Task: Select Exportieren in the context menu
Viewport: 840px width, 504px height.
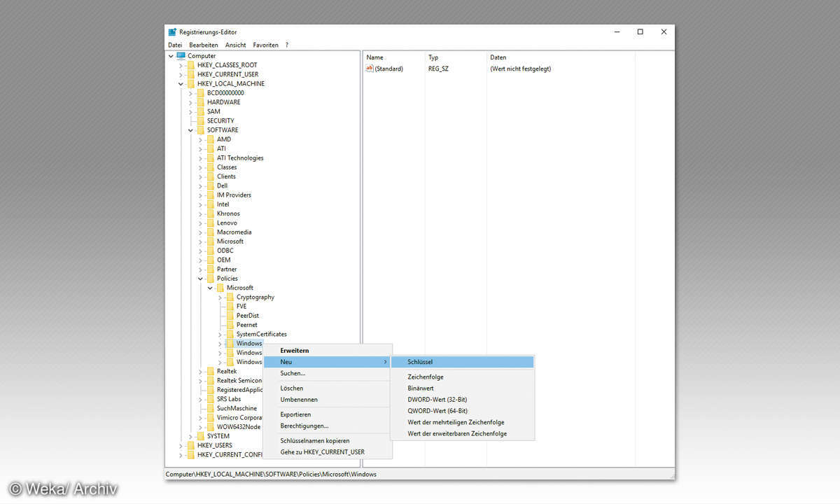Action: 328,414
